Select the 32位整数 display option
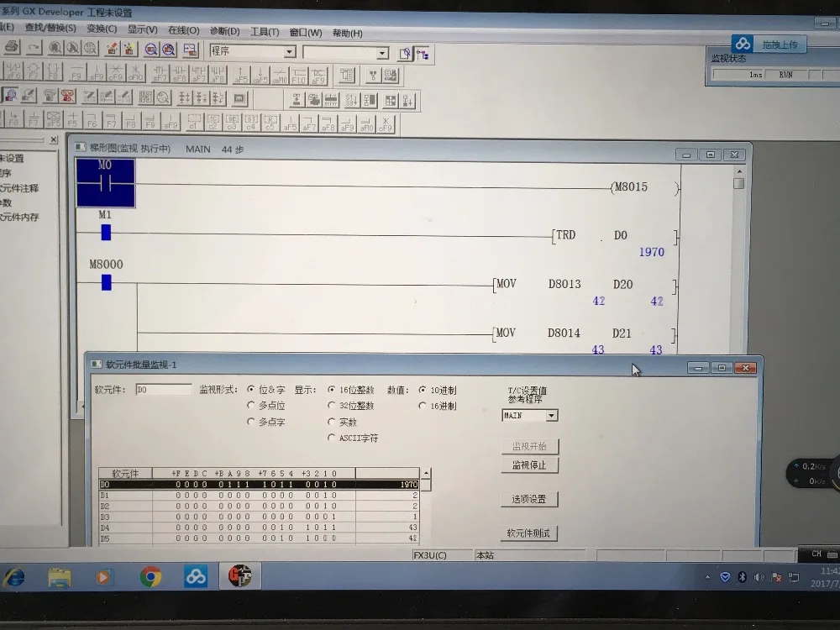Screen dimensions: 840x630 tap(332, 406)
